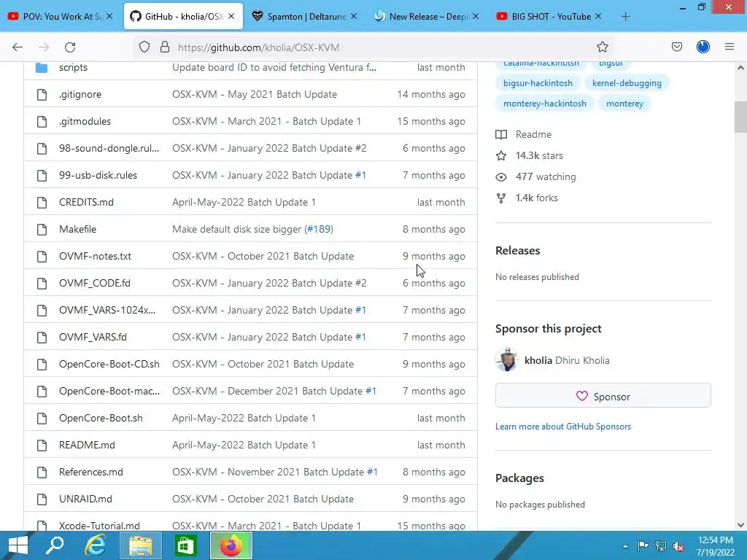Viewport: 747px width, 560px height.
Task: Open Firefox application menu
Action: tap(729, 47)
